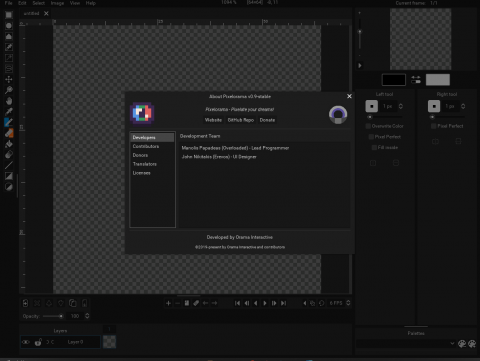Open frame tag properties
Image resolution: width=480 pixels, height=361 pixels.
[x=196, y=303]
